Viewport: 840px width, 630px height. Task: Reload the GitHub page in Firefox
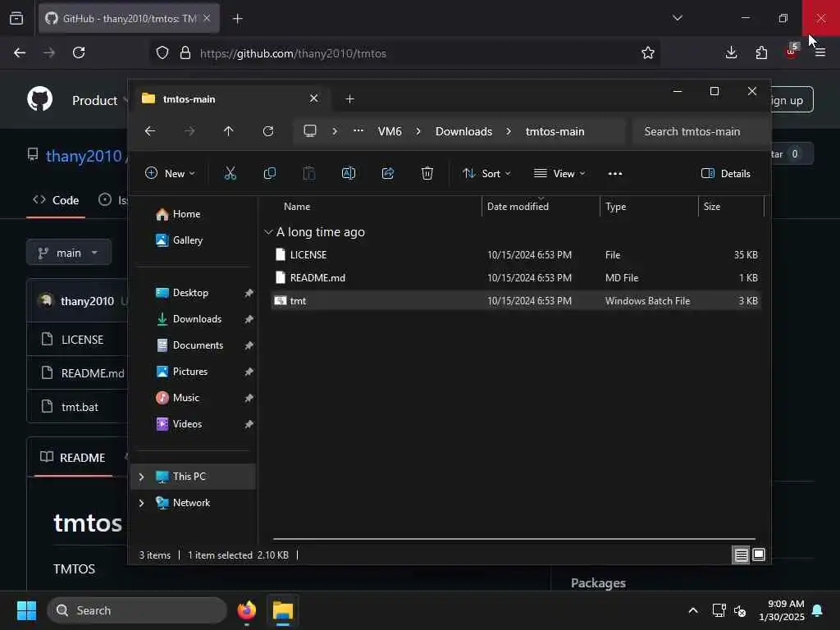79,52
